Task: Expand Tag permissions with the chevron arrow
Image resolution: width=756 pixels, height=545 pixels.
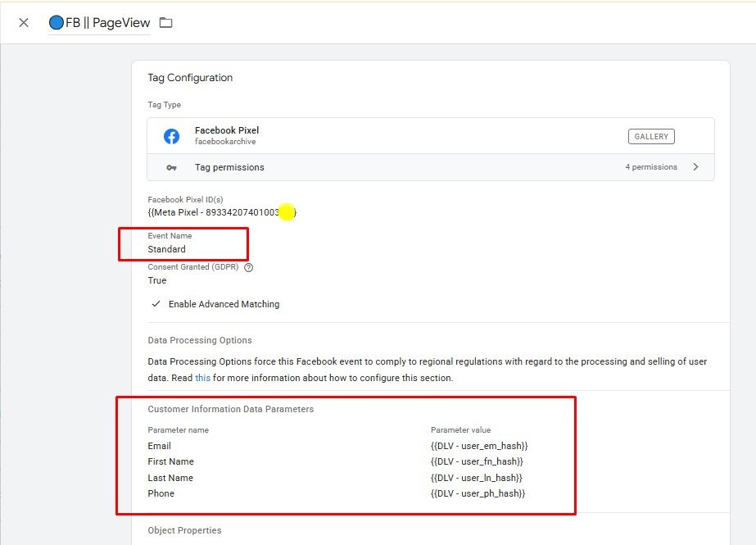Action: pos(695,167)
